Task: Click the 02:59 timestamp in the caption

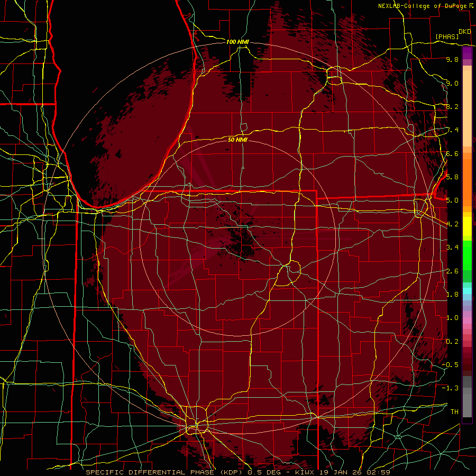Action: click(x=378, y=472)
